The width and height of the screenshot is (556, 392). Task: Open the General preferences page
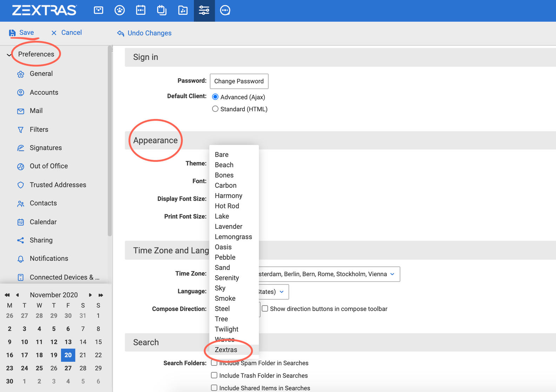(x=41, y=74)
